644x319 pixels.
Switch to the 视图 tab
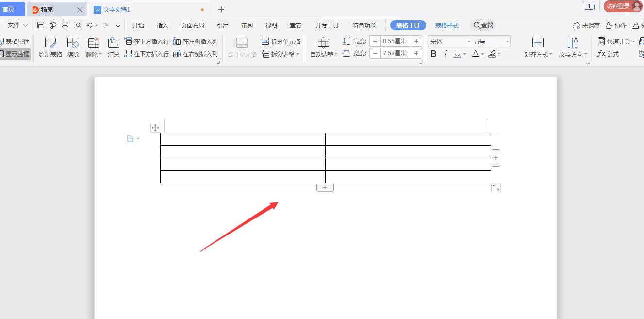pyautogui.click(x=271, y=25)
